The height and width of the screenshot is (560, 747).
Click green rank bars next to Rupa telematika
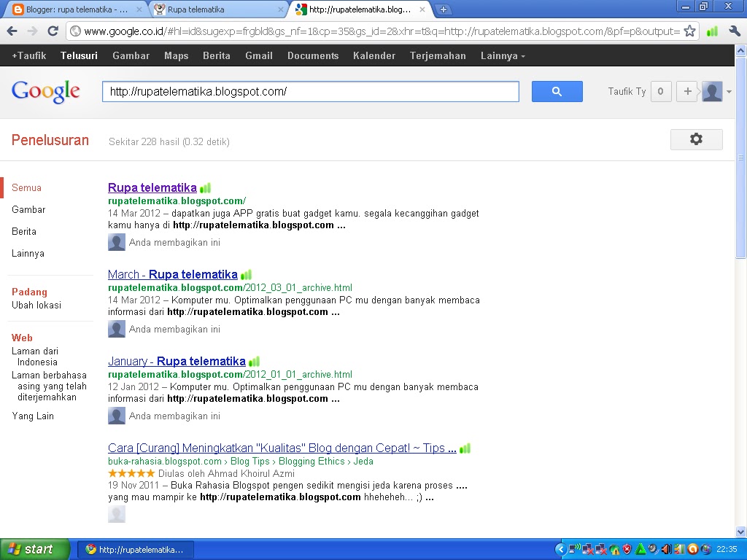205,188
